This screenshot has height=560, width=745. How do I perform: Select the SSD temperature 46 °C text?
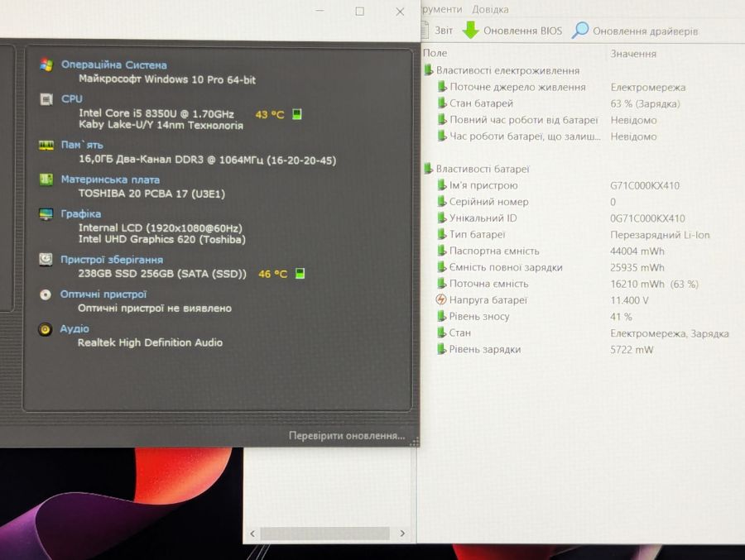272,274
